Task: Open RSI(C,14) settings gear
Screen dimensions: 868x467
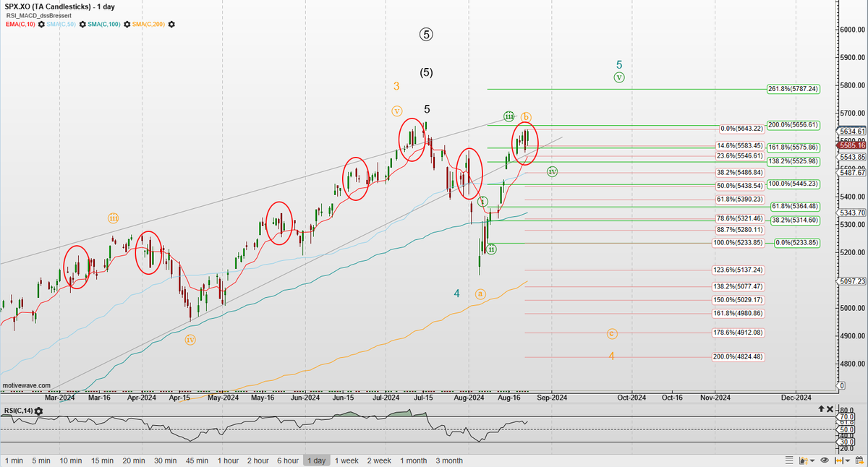Action: [x=38, y=411]
